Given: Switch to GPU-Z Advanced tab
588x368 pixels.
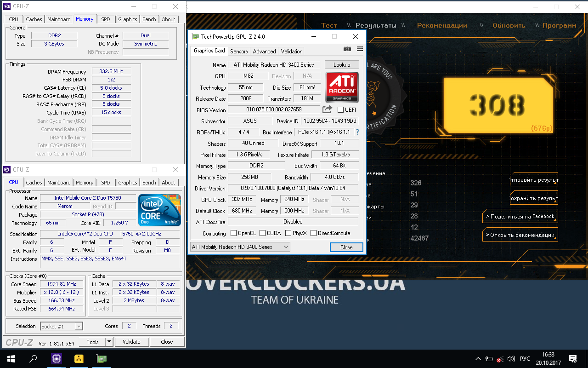Looking at the screenshot, I should click(x=265, y=52).
